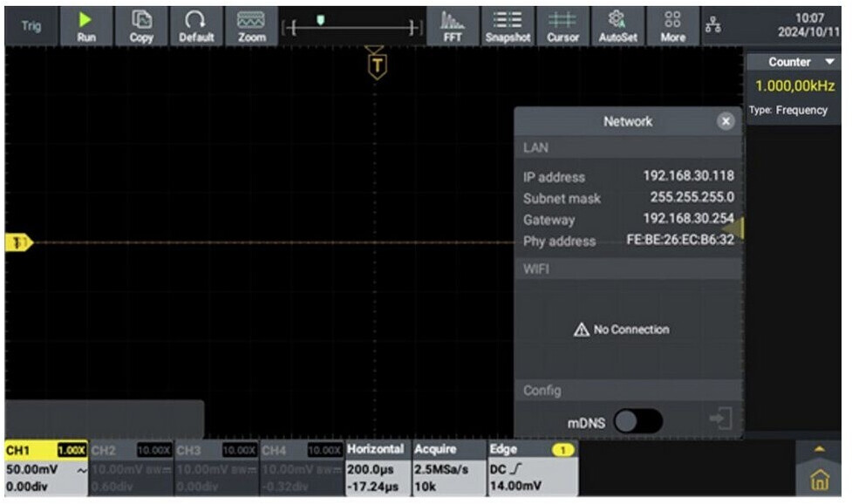Take a Snapshot of measurements
Screen dimensions: 852x504
[508, 25]
